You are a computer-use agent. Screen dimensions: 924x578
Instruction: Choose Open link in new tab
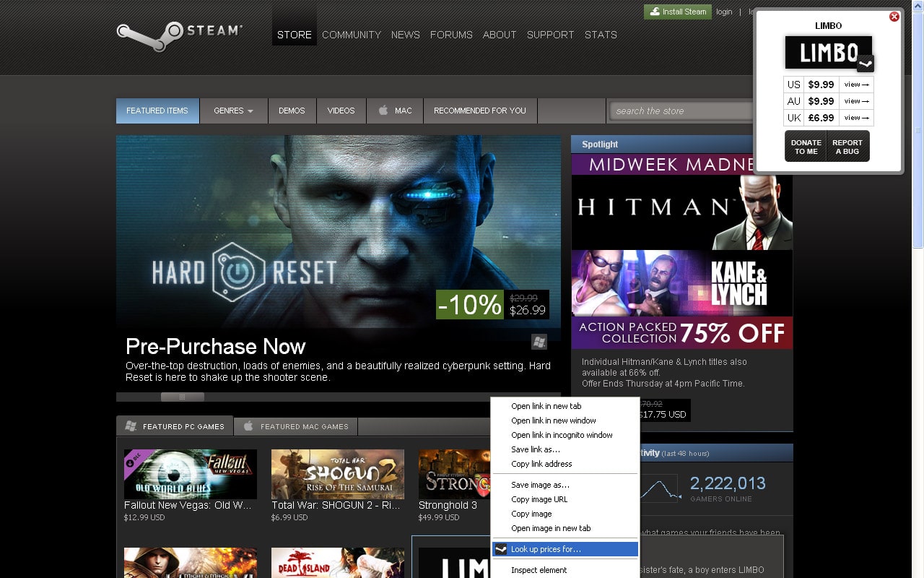tap(565, 406)
